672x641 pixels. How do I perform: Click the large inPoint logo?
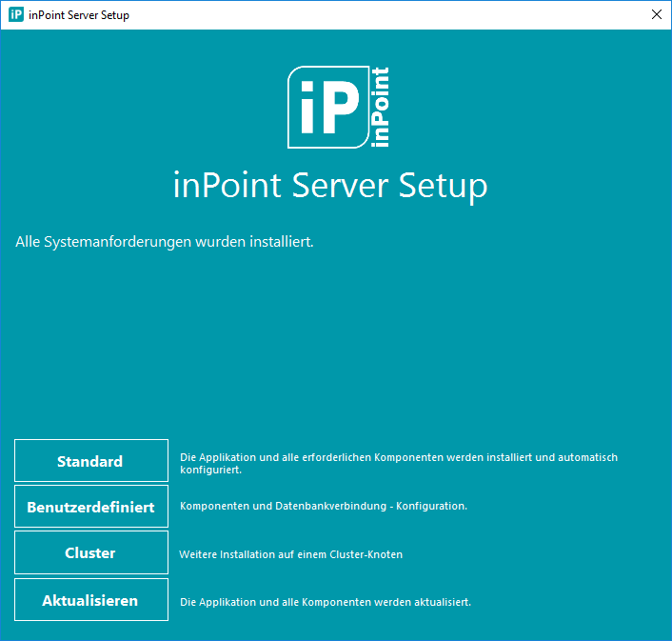tap(338, 108)
